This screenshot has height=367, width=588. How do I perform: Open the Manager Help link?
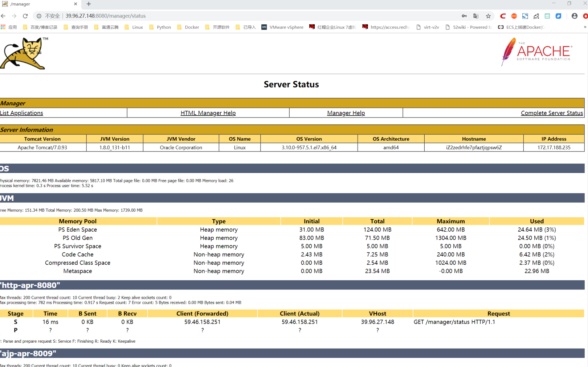[x=346, y=113]
